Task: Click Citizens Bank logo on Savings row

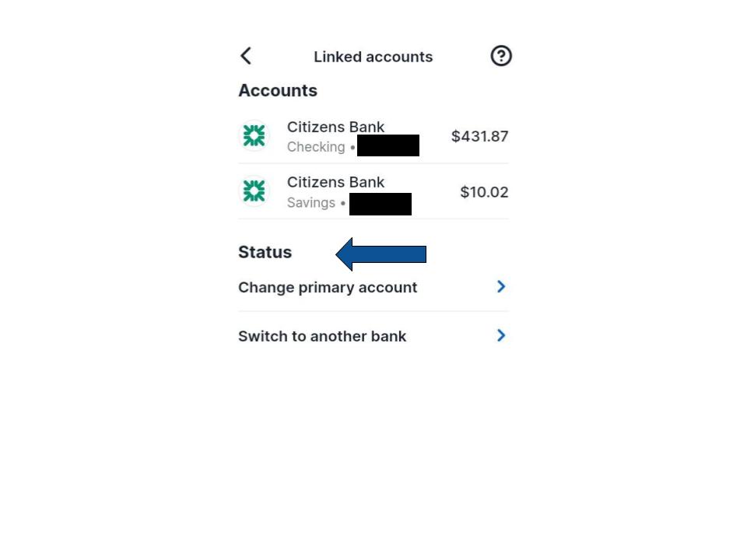Action: click(x=254, y=191)
